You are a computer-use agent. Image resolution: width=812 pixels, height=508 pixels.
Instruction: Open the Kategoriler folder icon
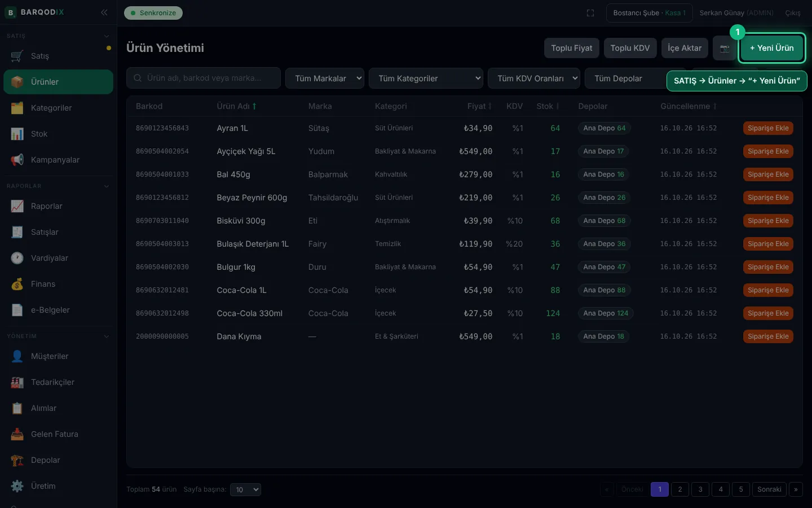tap(17, 108)
